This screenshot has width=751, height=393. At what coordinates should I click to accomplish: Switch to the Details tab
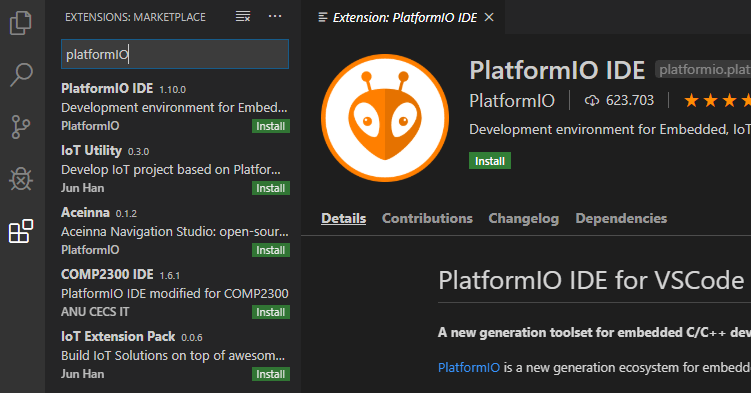point(343,218)
